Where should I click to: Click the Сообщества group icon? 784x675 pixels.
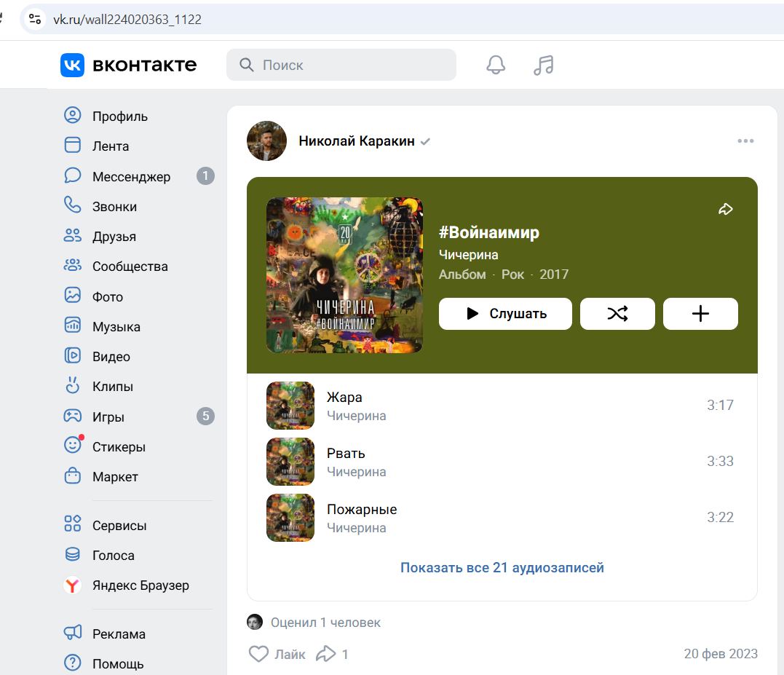(73, 265)
